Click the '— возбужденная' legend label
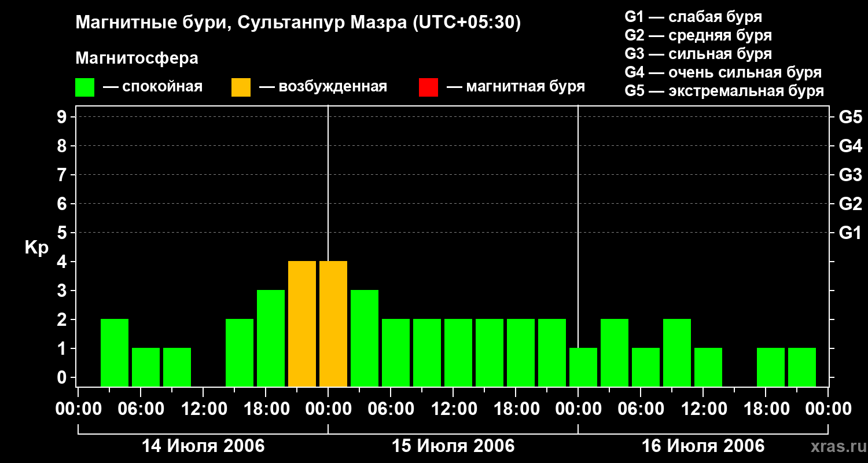Viewport: 868px width, 463px height. pos(323,87)
